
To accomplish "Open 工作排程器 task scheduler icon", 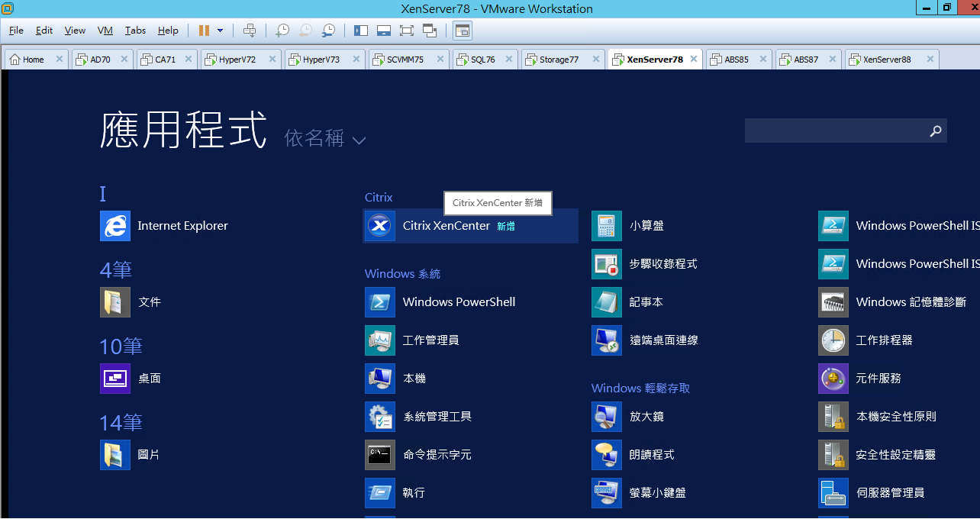I will point(833,340).
